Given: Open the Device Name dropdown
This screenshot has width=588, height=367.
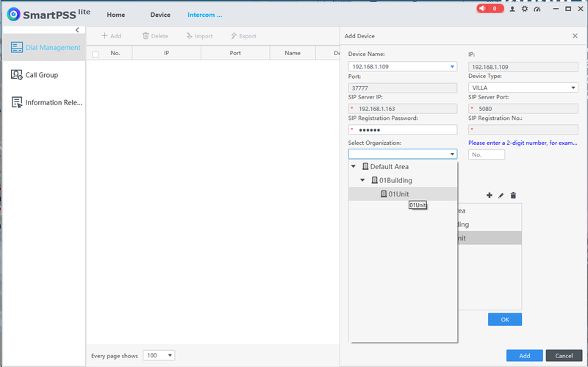Looking at the screenshot, I should coord(452,67).
